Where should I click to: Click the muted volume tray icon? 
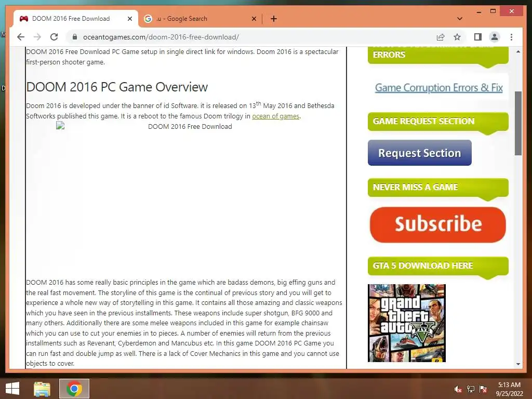pyautogui.click(x=458, y=389)
